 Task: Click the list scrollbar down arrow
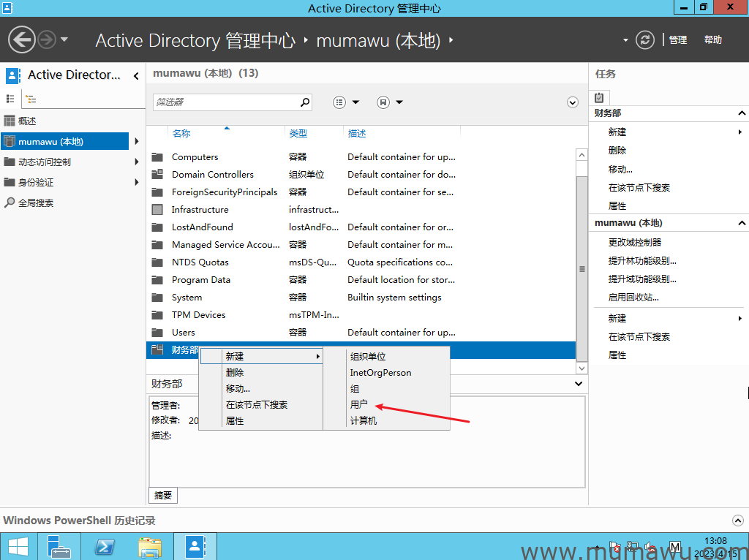tap(581, 368)
